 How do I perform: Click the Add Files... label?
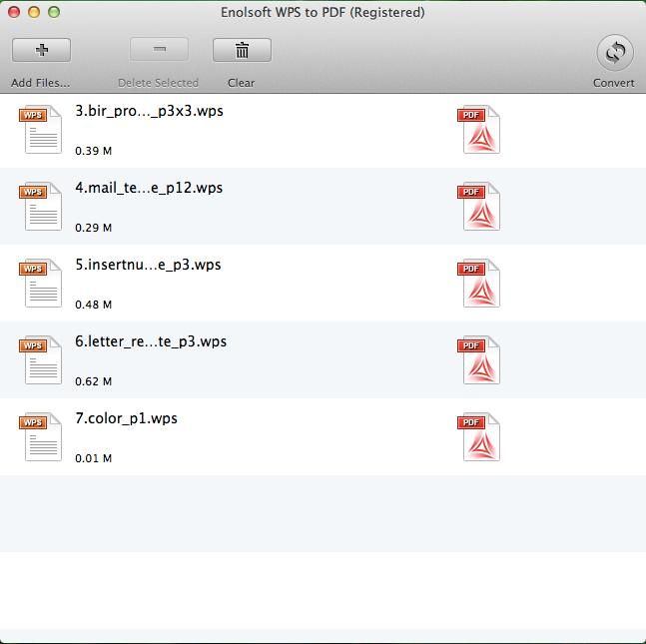click(40, 83)
